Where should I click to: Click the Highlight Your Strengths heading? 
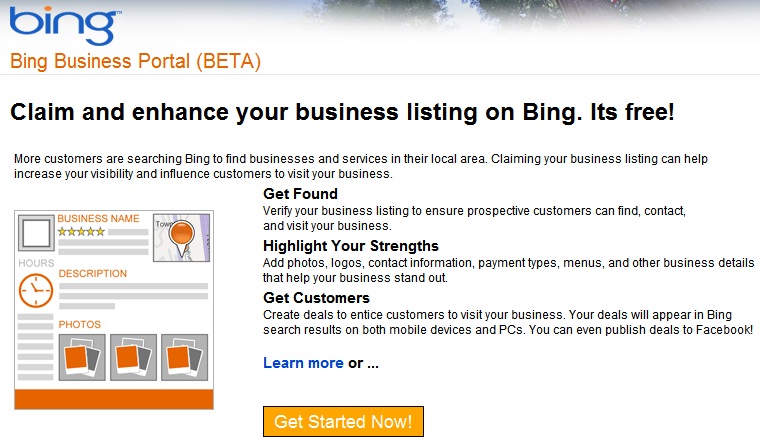click(350, 245)
